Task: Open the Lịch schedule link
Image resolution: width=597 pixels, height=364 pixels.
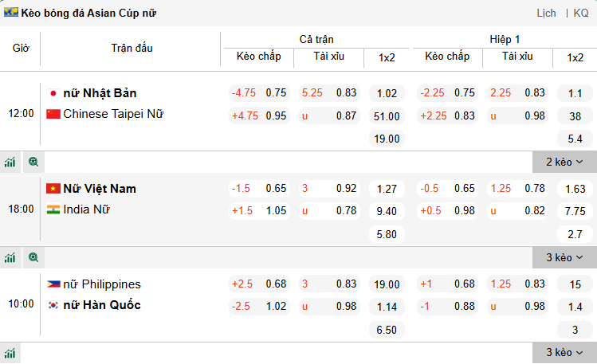Action: [546, 13]
